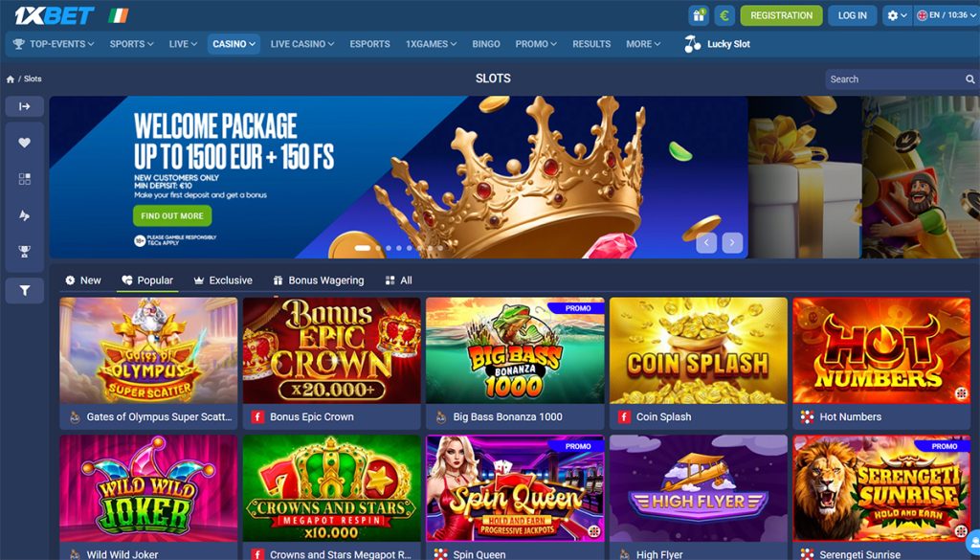Switch to the Exclusive tab
The image size is (980, 560).
tap(223, 280)
